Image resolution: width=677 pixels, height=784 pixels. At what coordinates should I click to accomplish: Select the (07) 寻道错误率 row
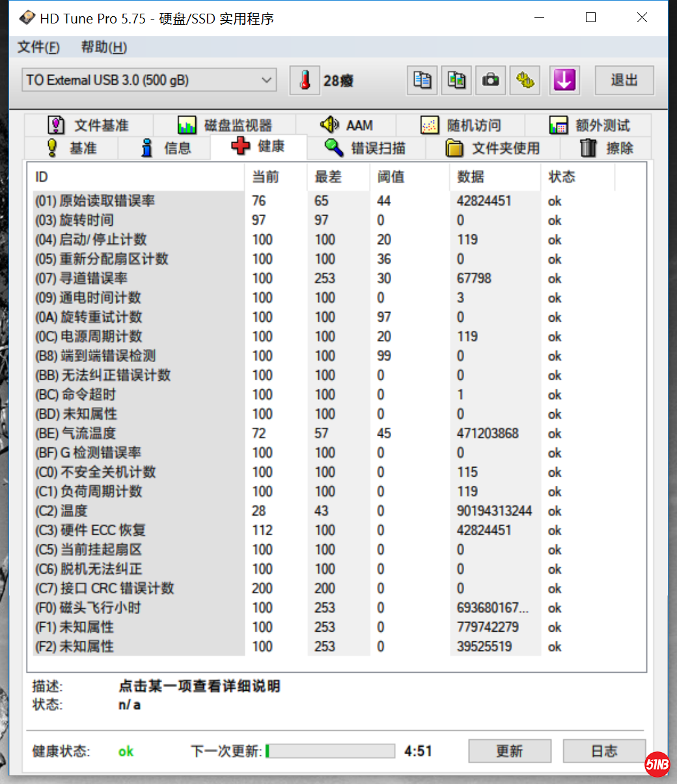[324, 278]
